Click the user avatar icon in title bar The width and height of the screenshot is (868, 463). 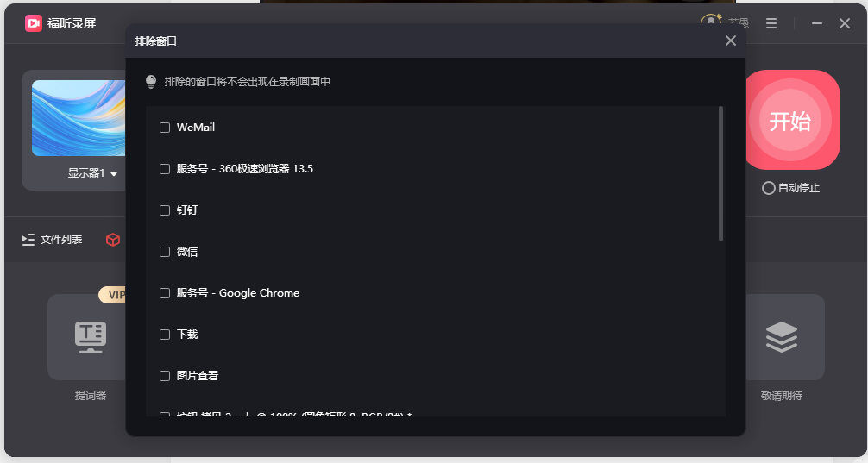click(x=711, y=20)
